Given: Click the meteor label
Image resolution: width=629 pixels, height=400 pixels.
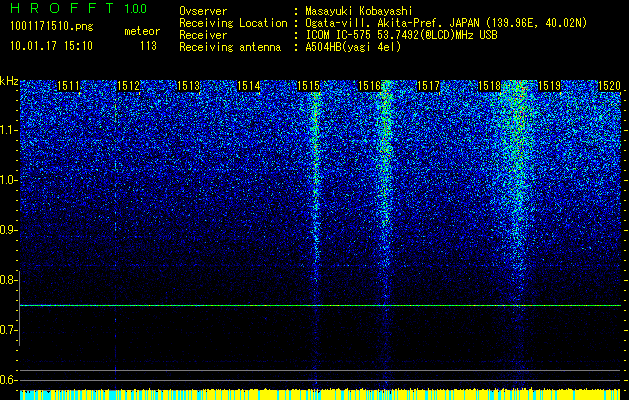Looking at the screenshot, I should [x=142, y=31].
